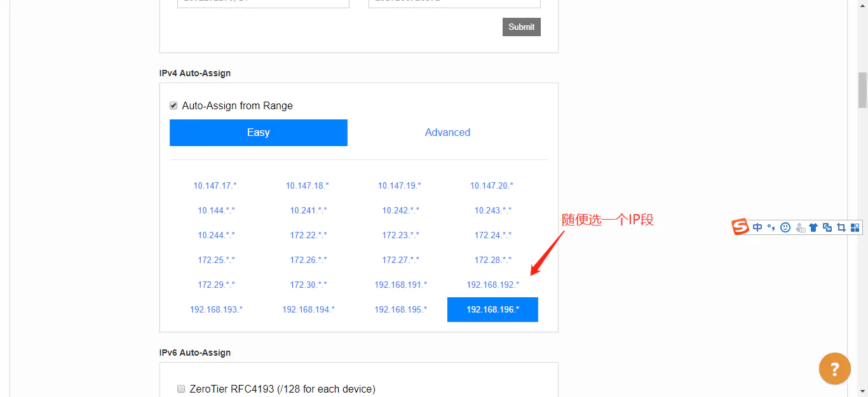Viewport: 868px width, 397px height.
Task: Switch to the Advanced tab
Action: click(447, 133)
